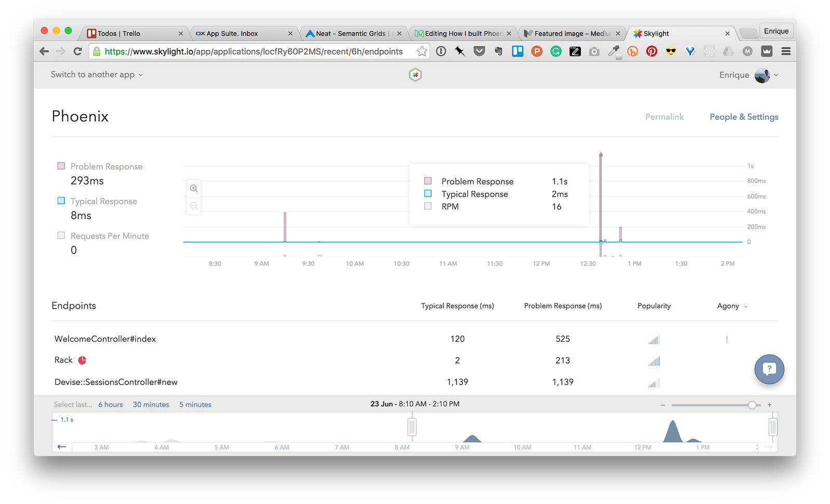Sort by the Problem Response (ms) column

563,306
